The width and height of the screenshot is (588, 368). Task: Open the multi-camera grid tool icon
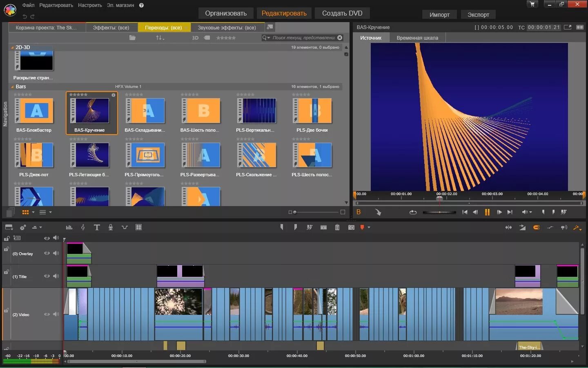[x=139, y=227]
